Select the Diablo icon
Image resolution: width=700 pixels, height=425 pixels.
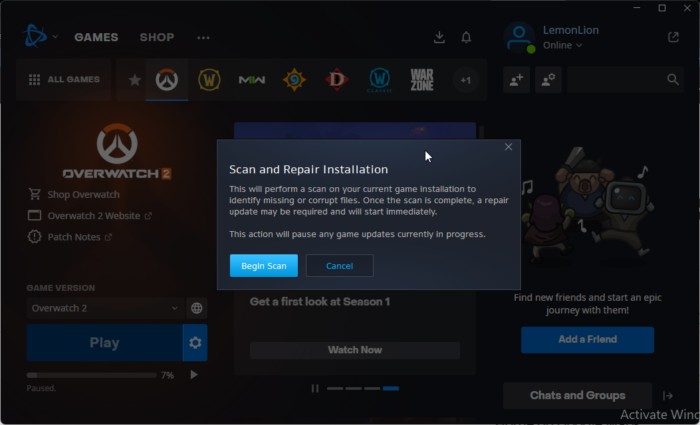[337, 80]
